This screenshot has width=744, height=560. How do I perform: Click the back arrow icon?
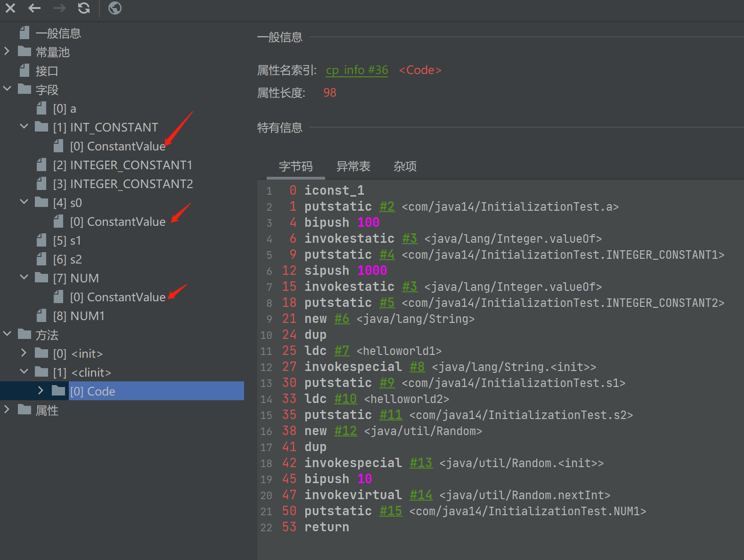(x=34, y=8)
